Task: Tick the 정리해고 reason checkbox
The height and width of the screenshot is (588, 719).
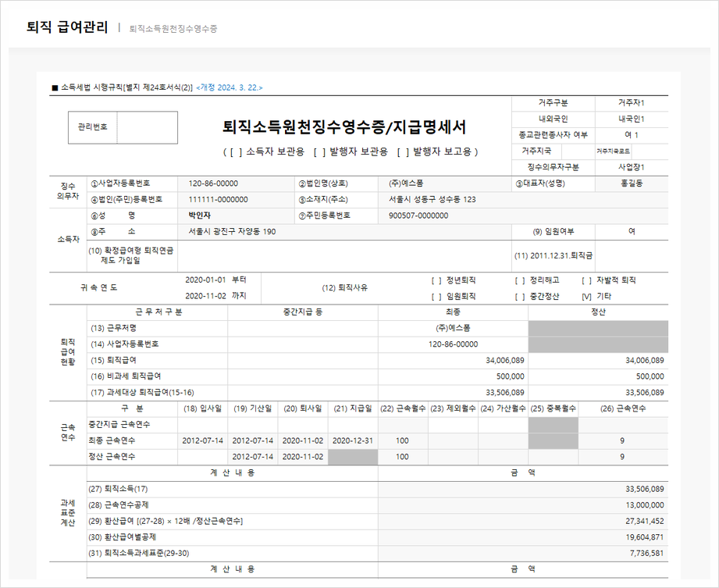Action: pos(519,280)
